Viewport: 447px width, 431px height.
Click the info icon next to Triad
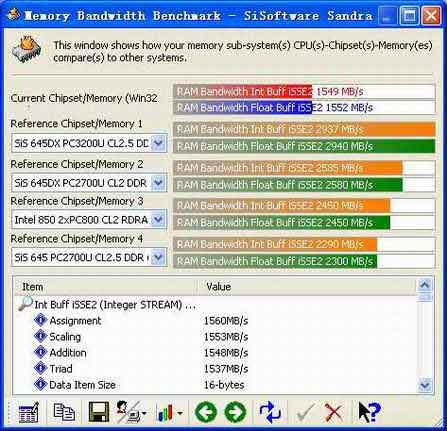41,368
